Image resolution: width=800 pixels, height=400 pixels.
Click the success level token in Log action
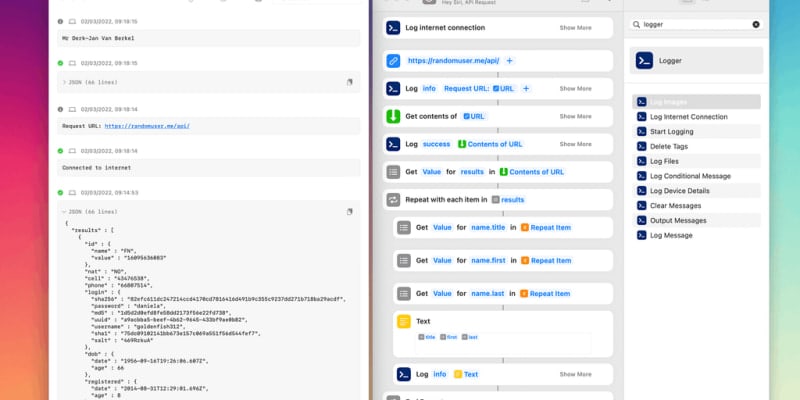436,144
